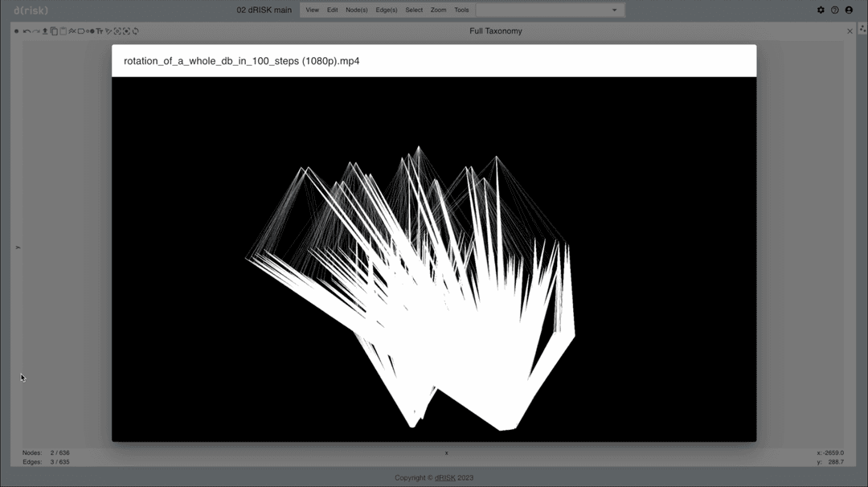This screenshot has width=868, height=487.
Task: Open the View menu
Action: [312, 10]
